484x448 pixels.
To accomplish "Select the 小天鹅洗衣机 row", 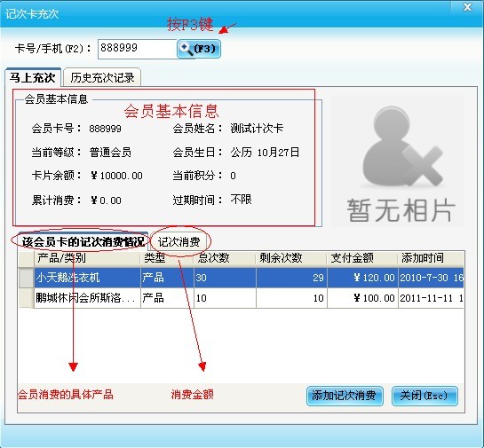I will (241, 278).
